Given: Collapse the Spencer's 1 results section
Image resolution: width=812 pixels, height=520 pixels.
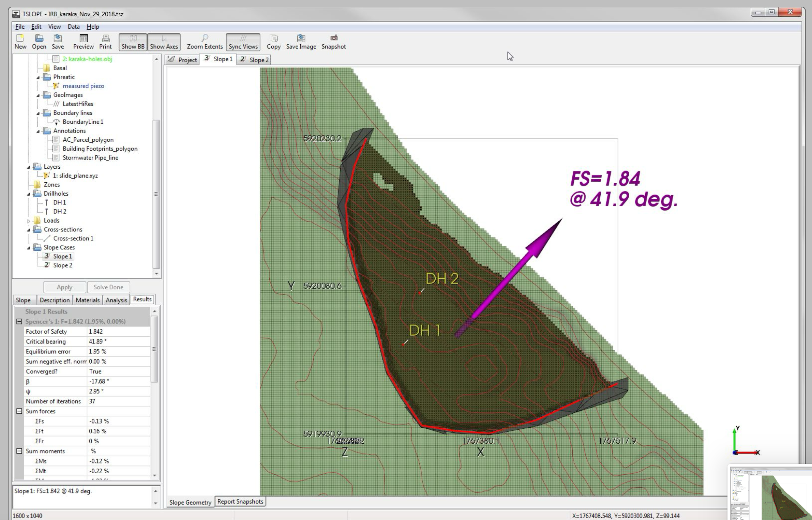Looking at the screenshot, I should tap(19, 321).
